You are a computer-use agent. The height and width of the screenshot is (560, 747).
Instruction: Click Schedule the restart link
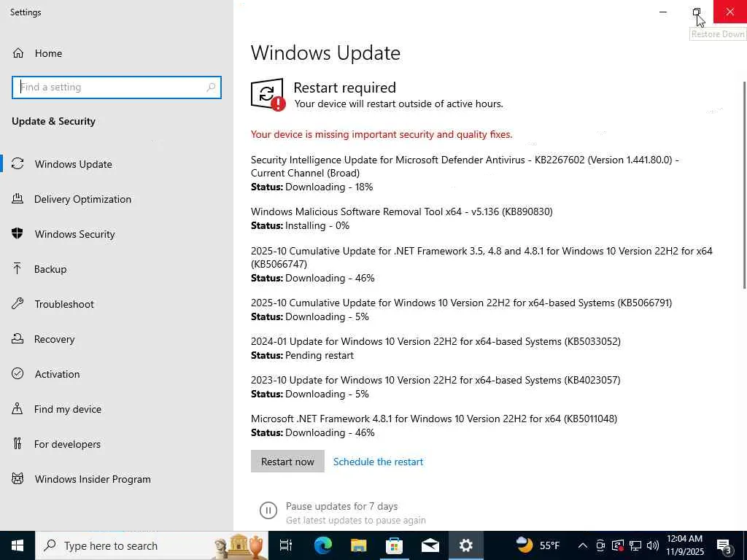[378, 462]
